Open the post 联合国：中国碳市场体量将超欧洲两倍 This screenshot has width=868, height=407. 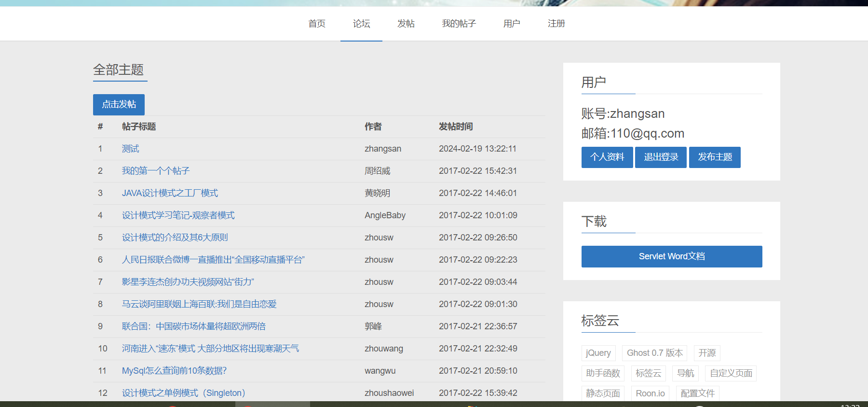193,326
